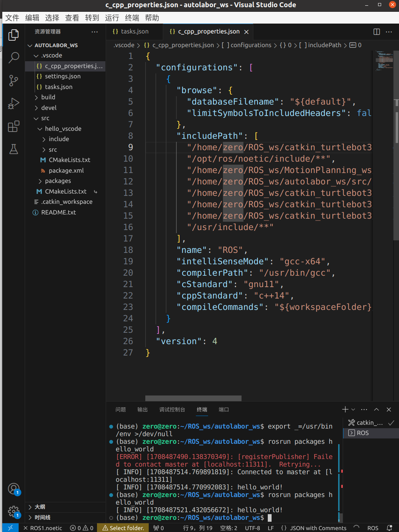Click 空格: 2 indentation setting
The height and width of the screenshot is (532, 399).
(229, 528)
